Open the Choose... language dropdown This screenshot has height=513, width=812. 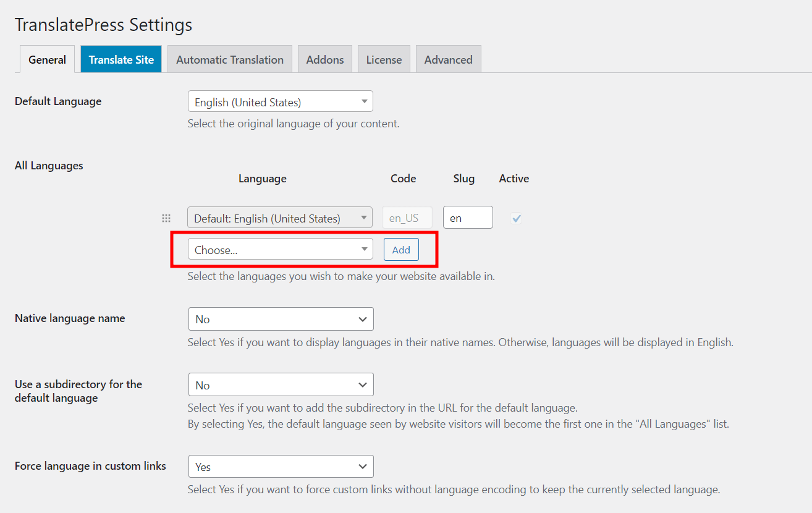tap(280, 249)
